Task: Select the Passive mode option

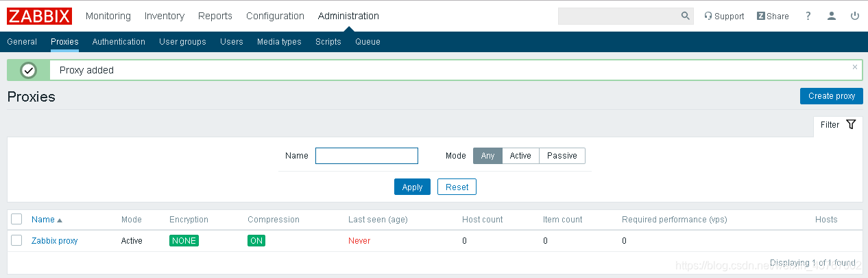Action: 562,156
